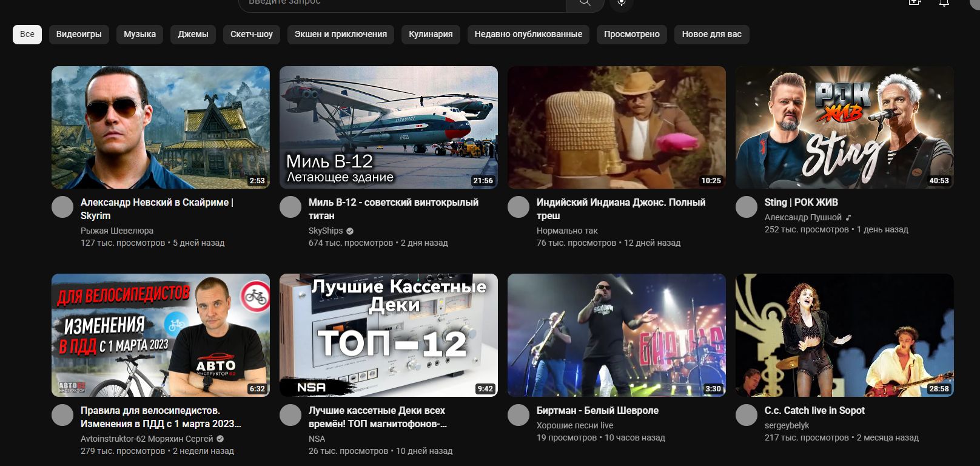Viewport: 980px width, 466px height.
Task: Click the 10:25 duration badge
Action: click(x=711, y=181)
